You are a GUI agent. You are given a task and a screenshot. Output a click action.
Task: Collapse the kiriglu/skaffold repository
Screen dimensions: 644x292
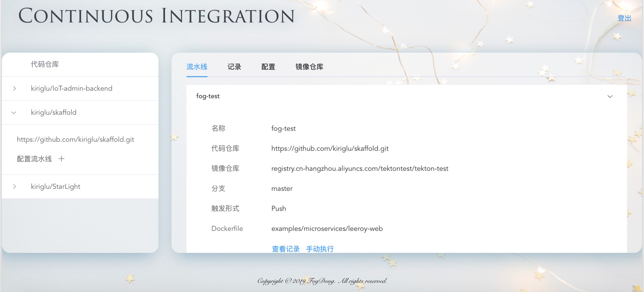click(14, 113)
